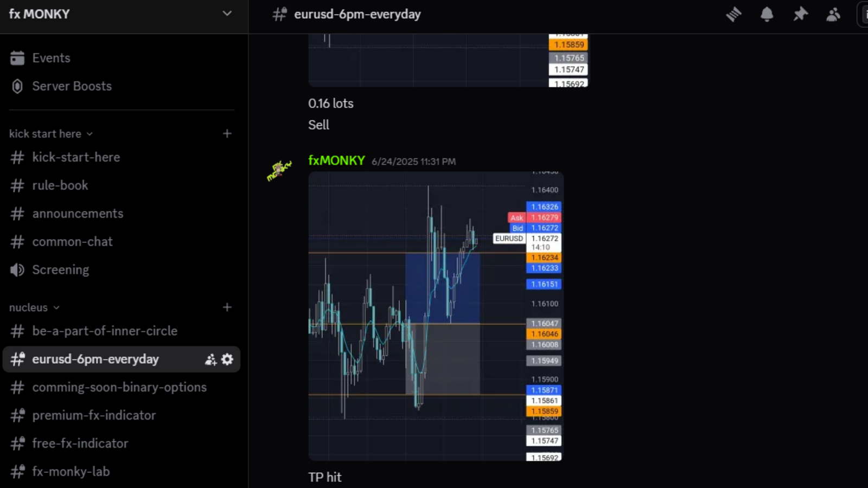
Task: Open Server Boosts item
Action: pos(72,86)
